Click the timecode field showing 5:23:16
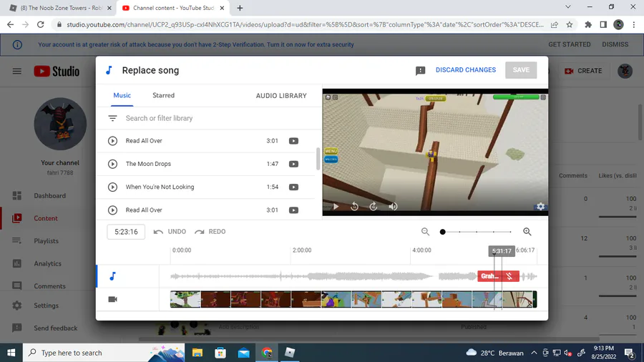644x362 pixels. tap(126, 232)
